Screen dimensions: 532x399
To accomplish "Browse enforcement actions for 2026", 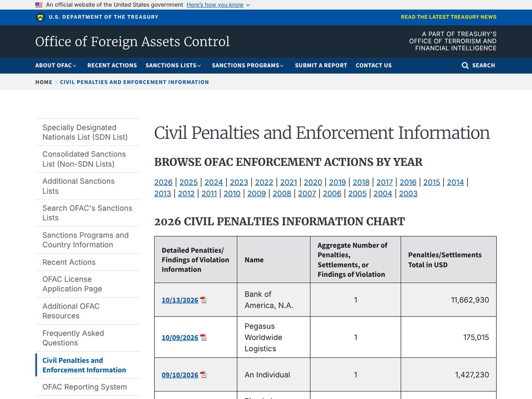I will [164, 182].
